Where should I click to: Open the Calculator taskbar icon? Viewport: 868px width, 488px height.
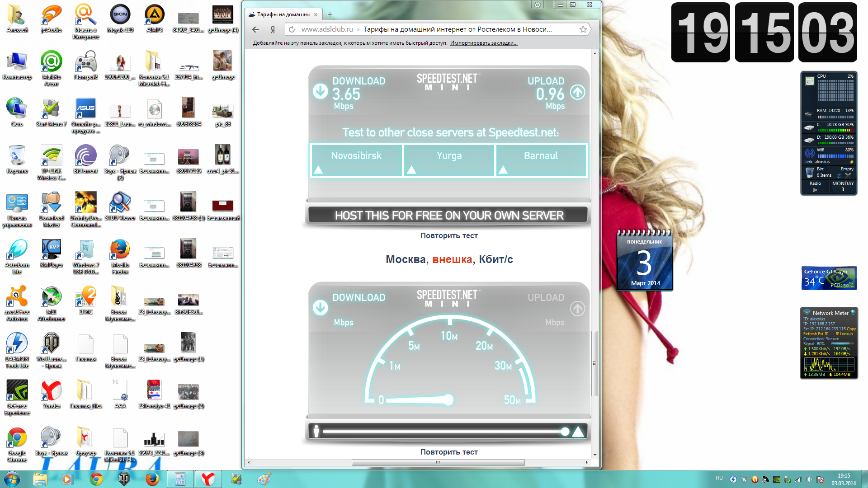point(180,479)
